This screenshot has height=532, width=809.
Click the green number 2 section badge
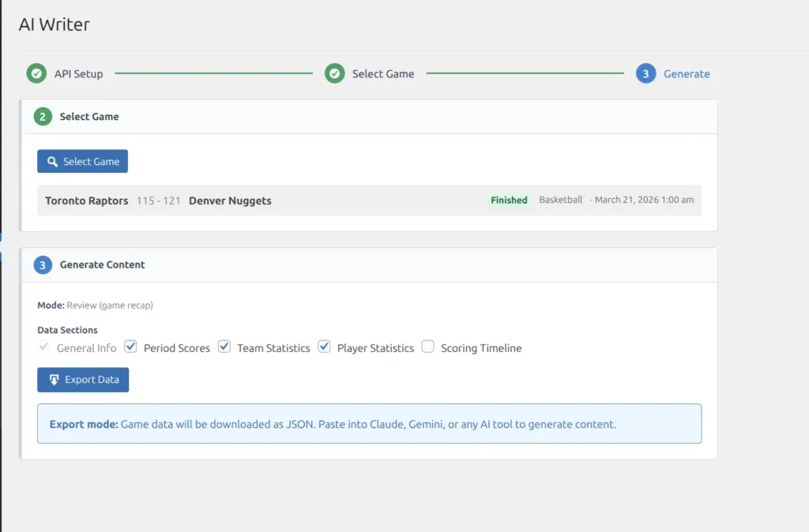[x=43, y=117]
